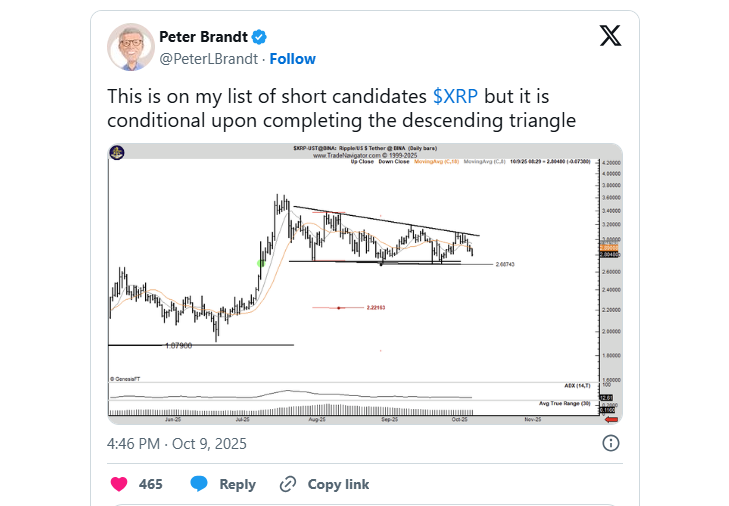Screen dimensions: 729x506
Task: Click the blue verified badge beside Peter Brandt
Action: (x=258, y=37)
